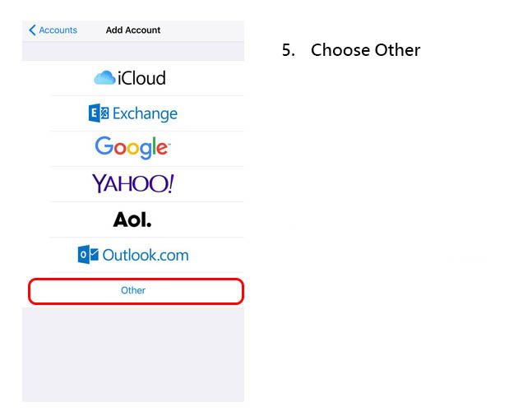Screen dimensions: 532x411
Task: Select the Outlook.com text label
Action: pyautogui.click(x=146, y=255)
